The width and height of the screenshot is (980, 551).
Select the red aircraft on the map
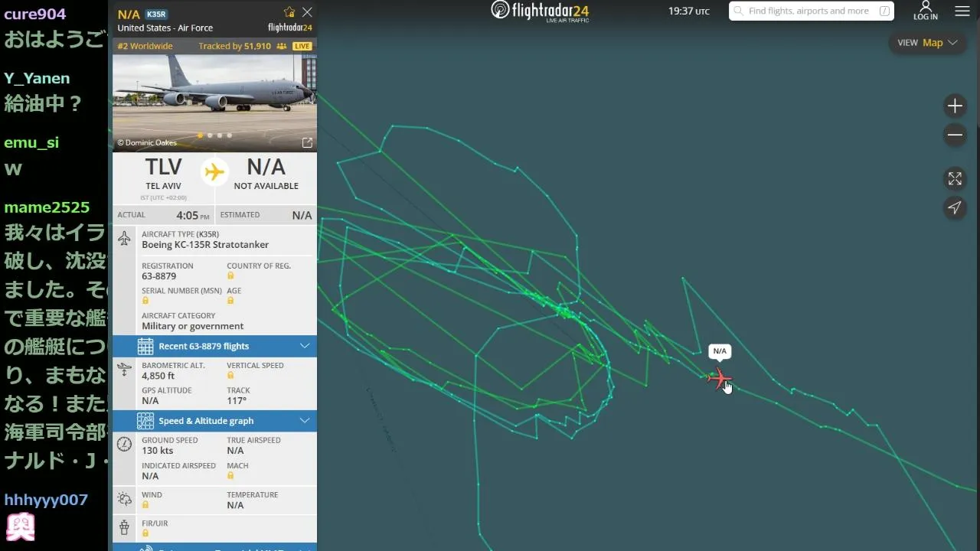(x=719, y=378)
